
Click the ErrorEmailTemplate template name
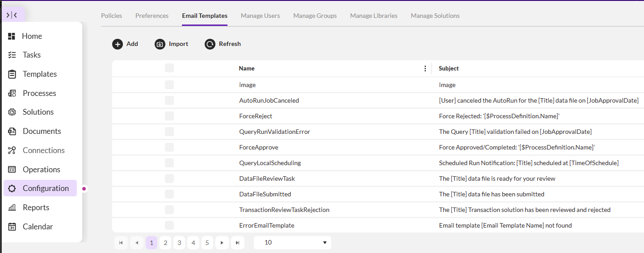(267, 225)
